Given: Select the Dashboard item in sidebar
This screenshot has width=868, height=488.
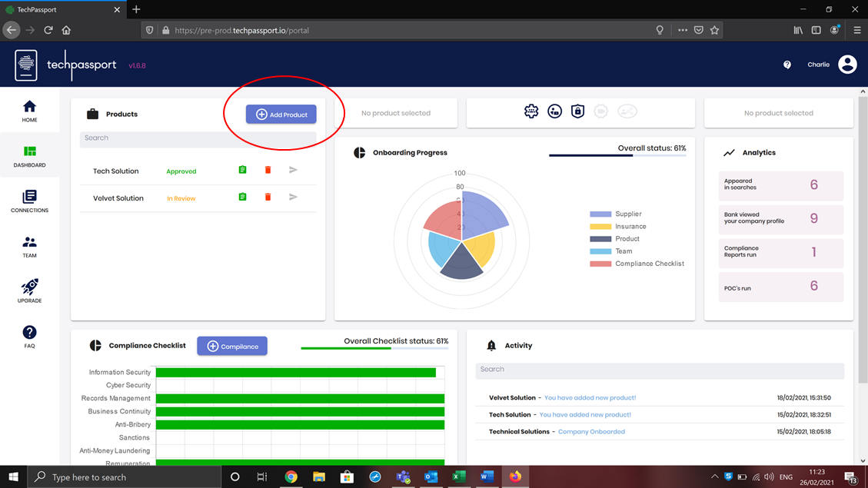Looking at the screenshot, I should point(29,156).
